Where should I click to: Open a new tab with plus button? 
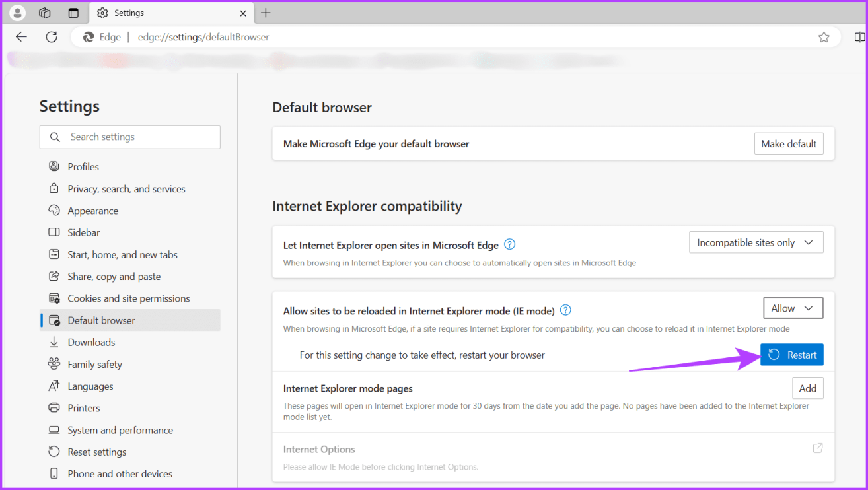point(266,13)
